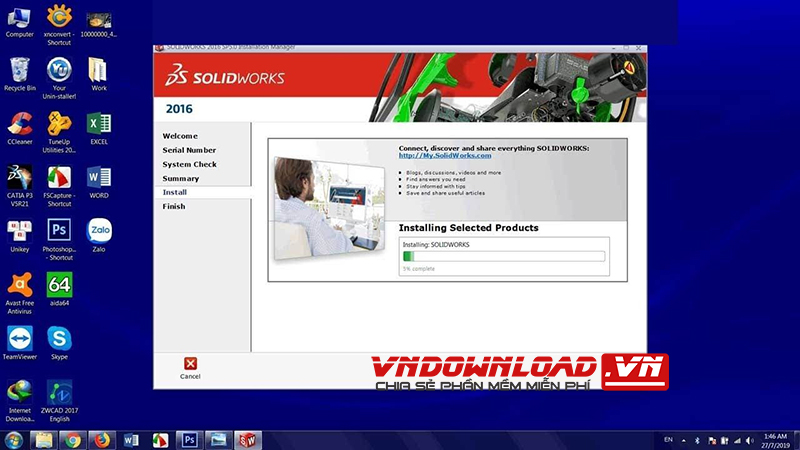Open the network signal tray icon

coord(737,440)
